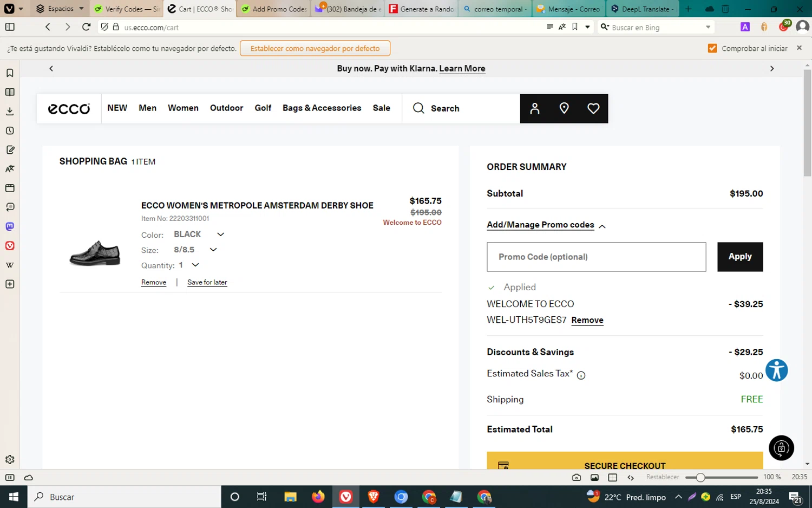Open the wishlist heart icon
This screenshot has height=508, width=812.
coord(593,108)
